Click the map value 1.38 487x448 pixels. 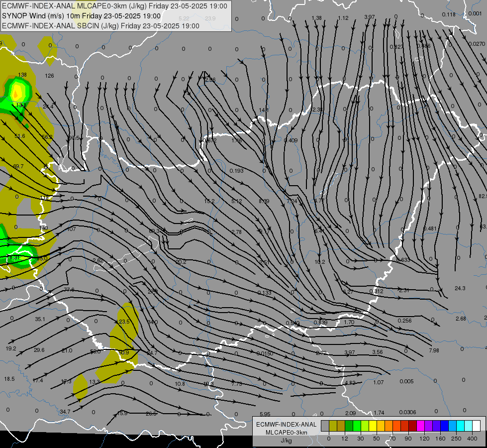[316, 18]
